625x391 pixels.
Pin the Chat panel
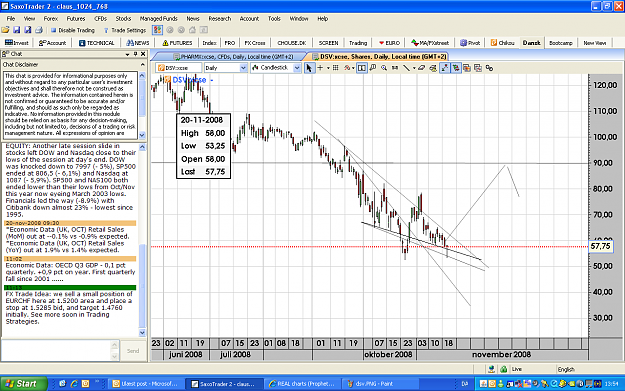(136, 54)
